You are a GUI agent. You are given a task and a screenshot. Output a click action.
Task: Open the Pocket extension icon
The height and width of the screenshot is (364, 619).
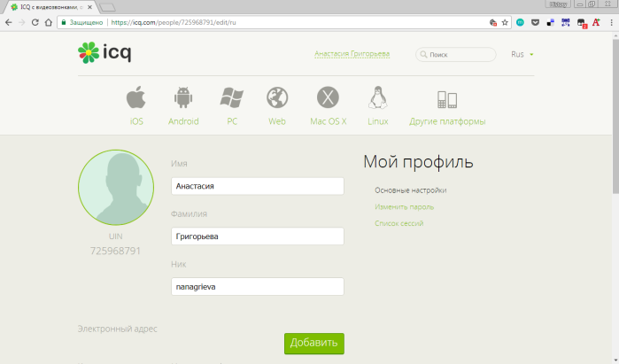(x=535, y=22)
